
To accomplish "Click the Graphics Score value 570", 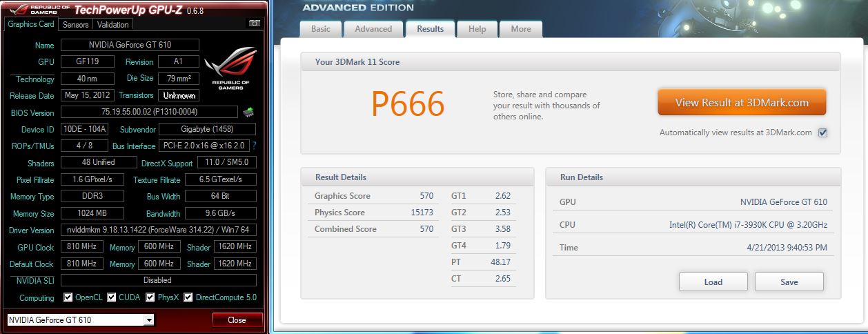I will coord(426,196).
